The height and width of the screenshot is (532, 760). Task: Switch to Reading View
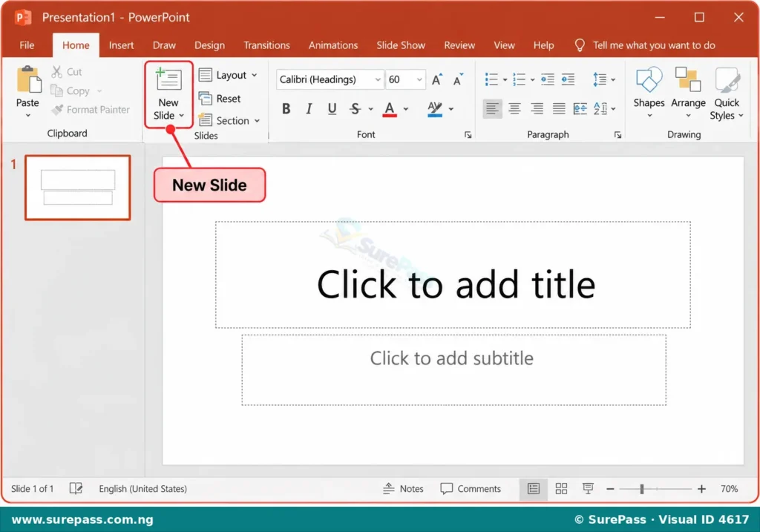588,488
